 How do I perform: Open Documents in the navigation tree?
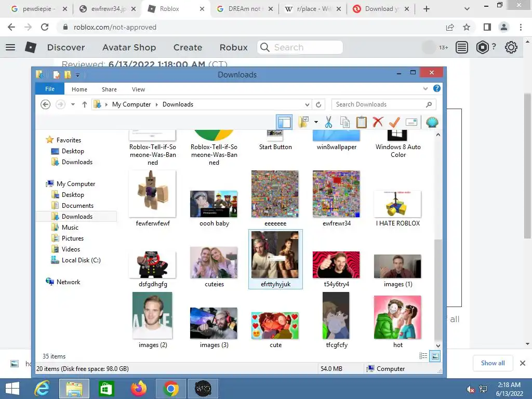77,206
